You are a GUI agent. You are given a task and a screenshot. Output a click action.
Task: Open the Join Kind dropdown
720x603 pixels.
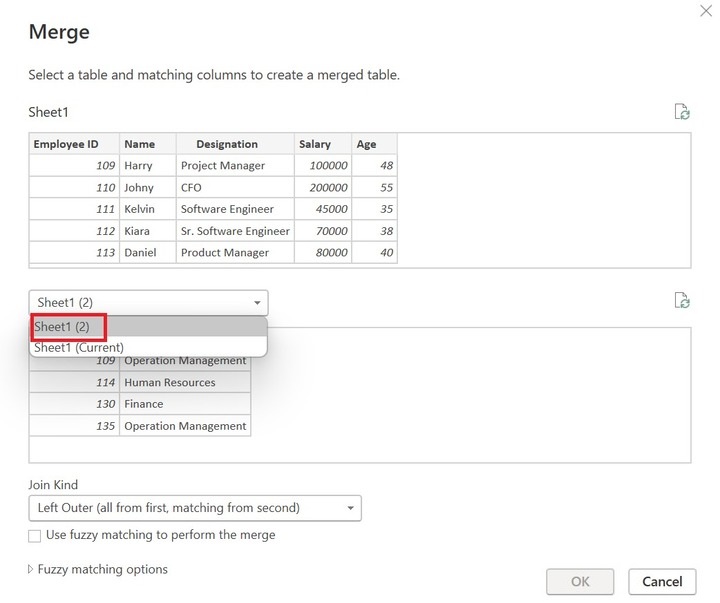click(195, 508)
